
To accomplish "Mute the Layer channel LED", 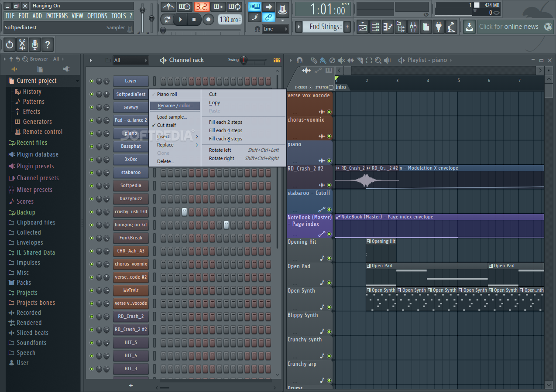I will (92, 81).
